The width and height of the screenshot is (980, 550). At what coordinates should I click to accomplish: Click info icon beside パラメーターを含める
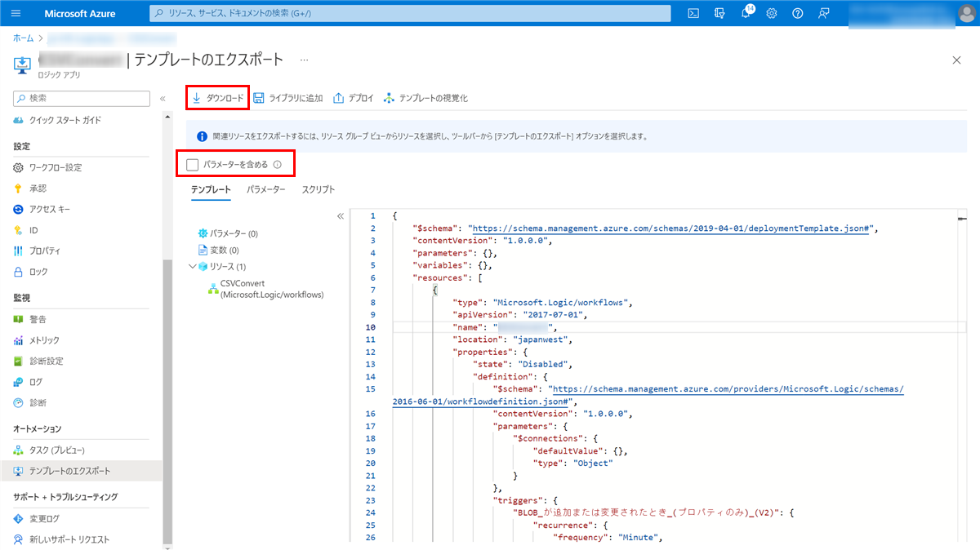click(277, 165)
